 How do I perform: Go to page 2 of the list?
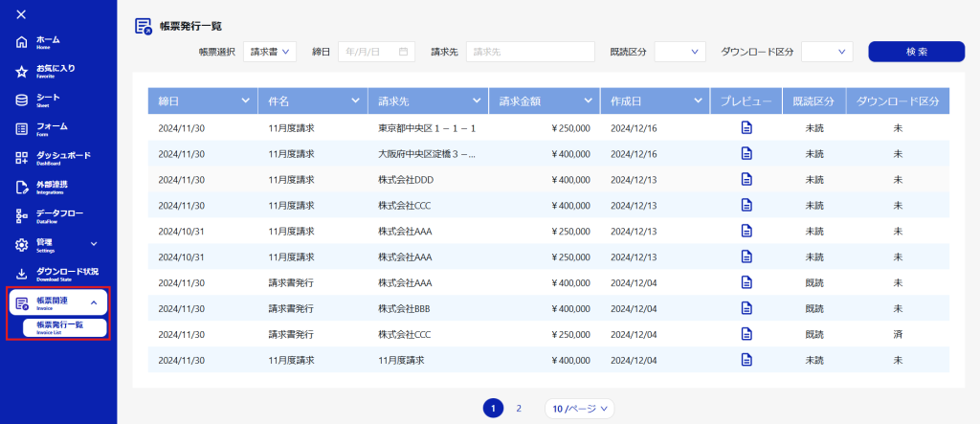point(519,408)
